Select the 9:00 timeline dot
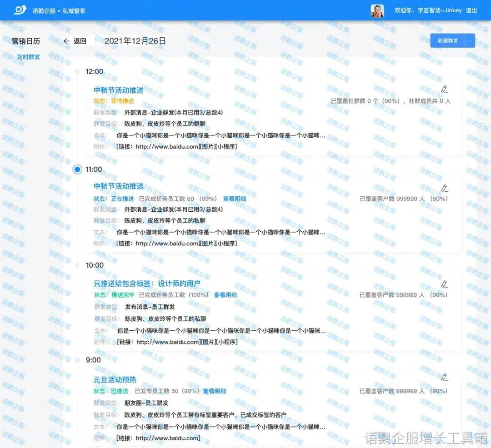This screenshot has width=491, height=448. pyautogui.click(x=76, y=359)
